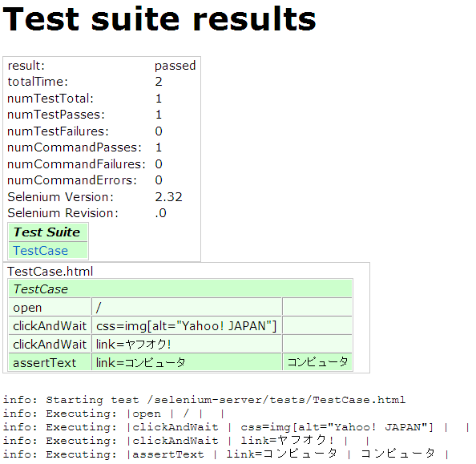Click the log line executing clickAndWait css=img
This screenshot has width=476, height=464.
[236, 427]
